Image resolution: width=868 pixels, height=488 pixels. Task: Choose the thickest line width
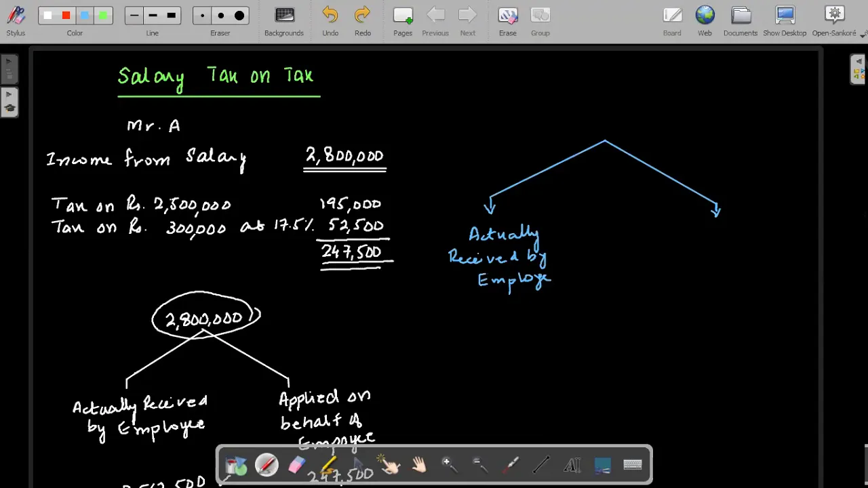171,16
